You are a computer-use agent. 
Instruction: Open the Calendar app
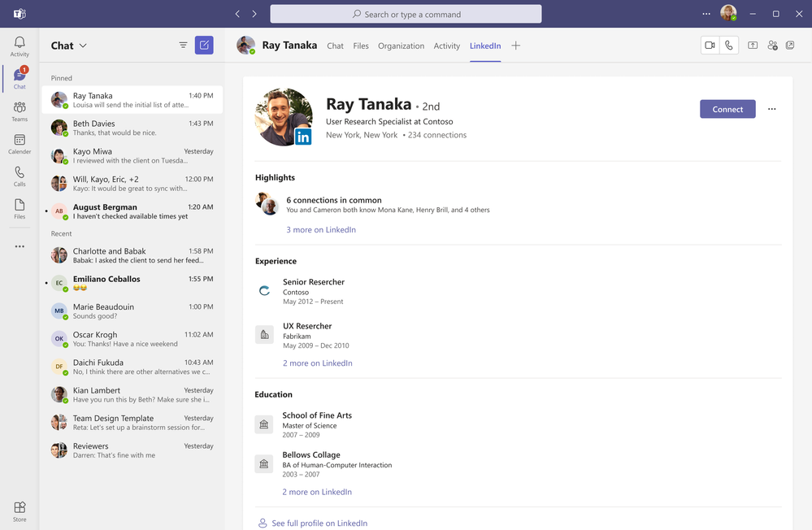(x=20, y=144)
